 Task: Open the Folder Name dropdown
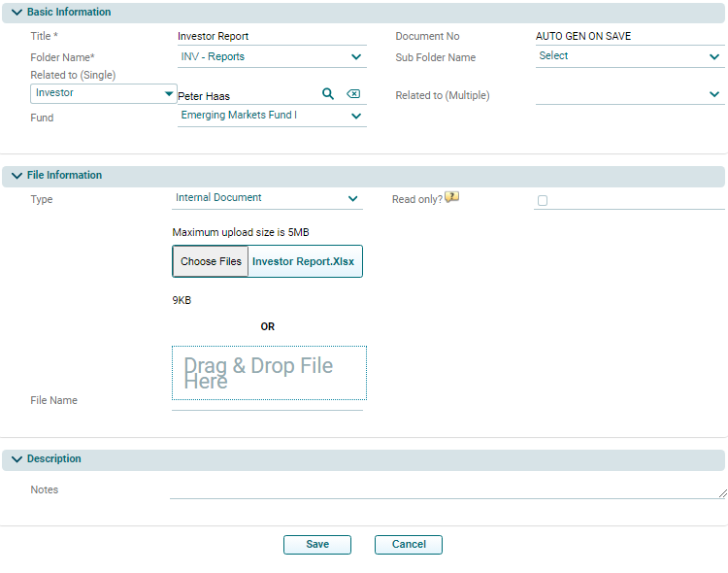point(355,57)
